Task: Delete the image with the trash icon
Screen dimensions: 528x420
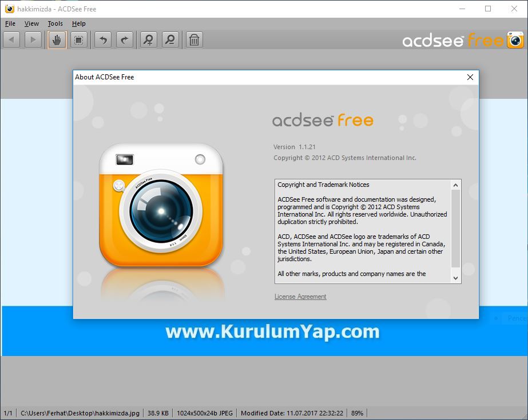Action: click(194, 40)
